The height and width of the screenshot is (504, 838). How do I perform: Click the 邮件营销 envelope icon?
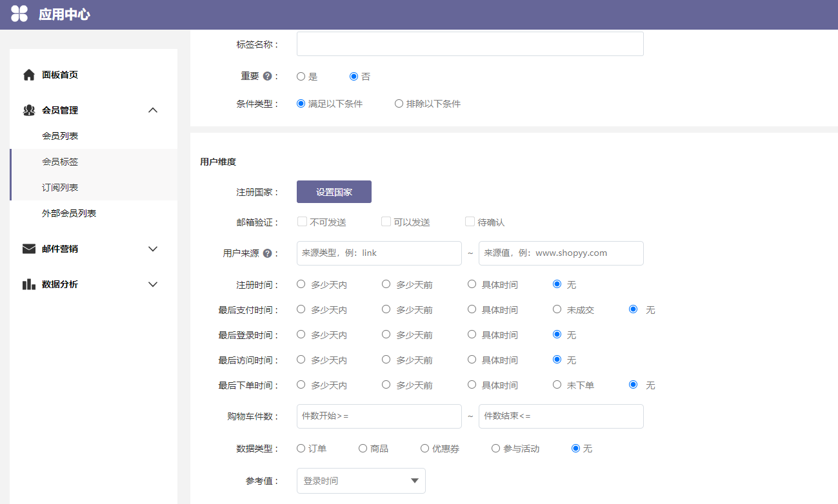click(x=29, y=249)
